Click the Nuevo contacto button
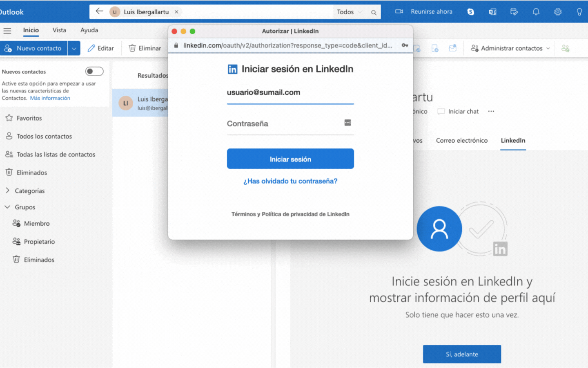Screen dimensions: 588x368 click(34, 48)
